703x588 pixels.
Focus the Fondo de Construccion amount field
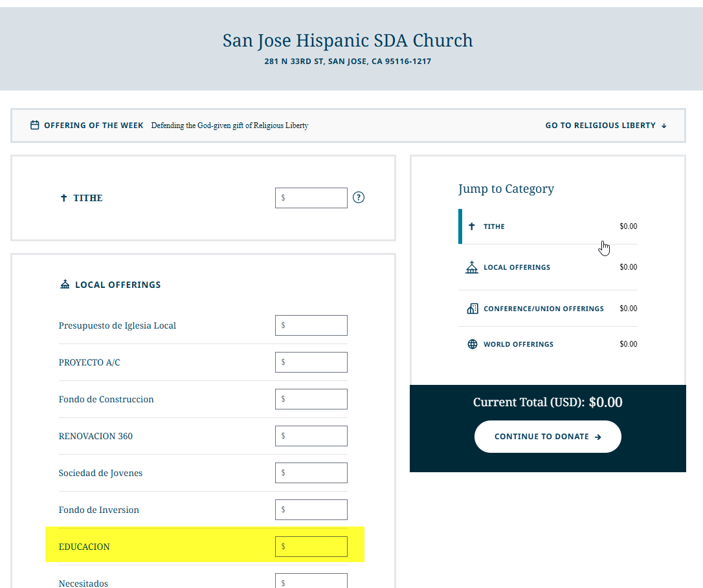(311, 399)
